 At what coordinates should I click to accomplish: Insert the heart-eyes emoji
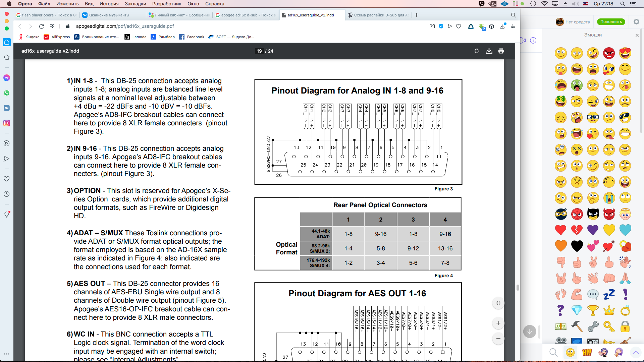pyautogui.click(x=625, y=53)
